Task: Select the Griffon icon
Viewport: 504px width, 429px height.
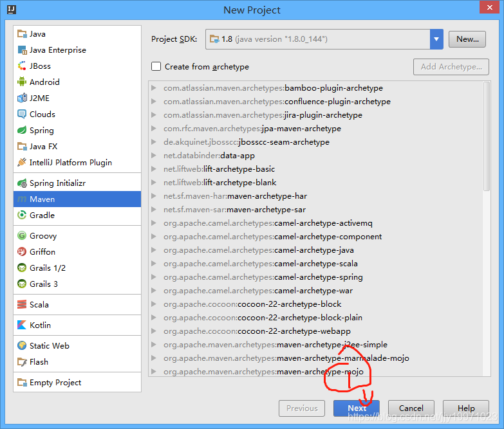Action: pos(22,251)
